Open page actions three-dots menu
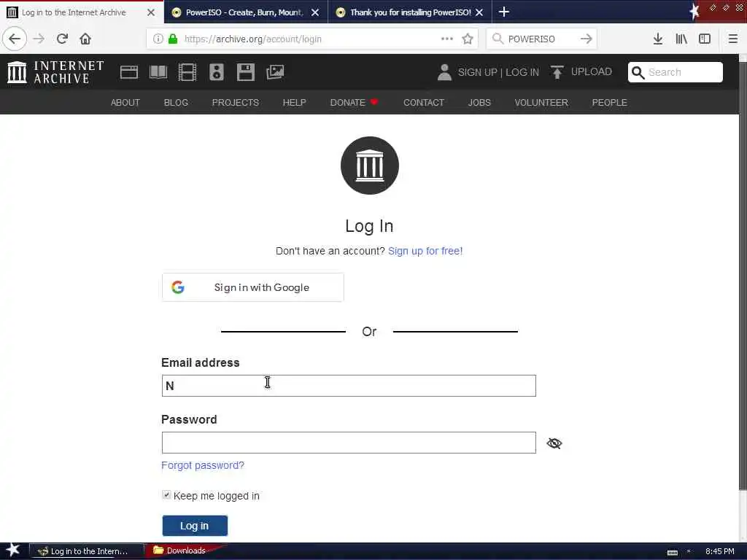This screenshot has width=747, height=560. pos(447,39)
